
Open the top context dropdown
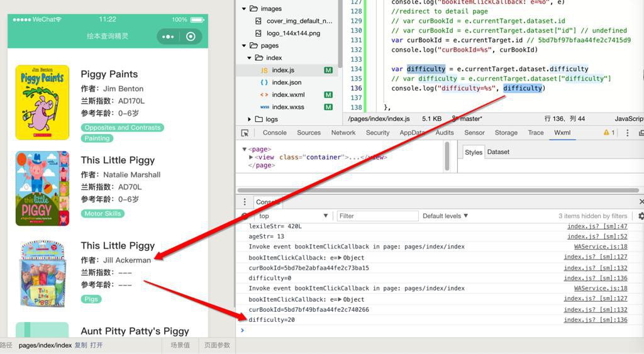coord(293,216)
